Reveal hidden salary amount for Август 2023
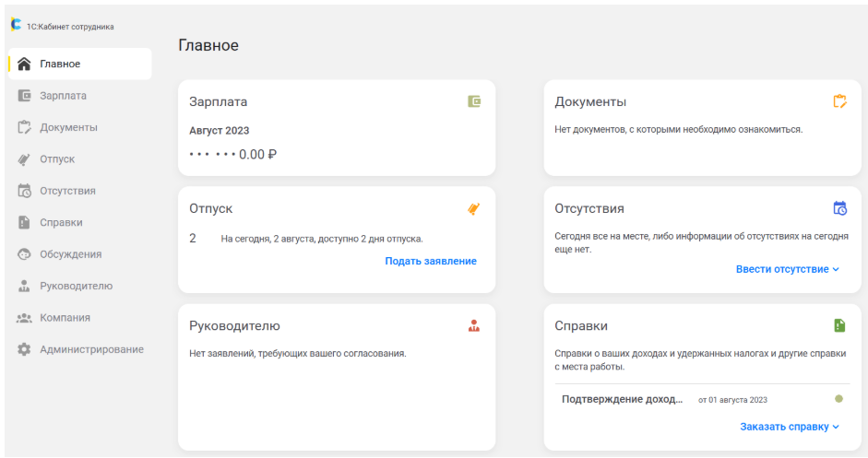This screenshot has height=458, width=868. (x=232, y=154)
